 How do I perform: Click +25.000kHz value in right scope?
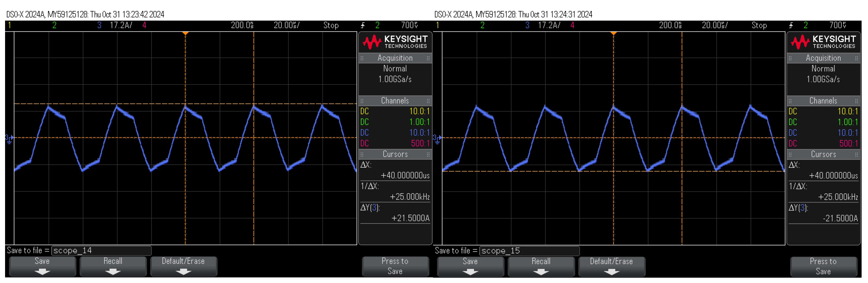click(838, 197)
